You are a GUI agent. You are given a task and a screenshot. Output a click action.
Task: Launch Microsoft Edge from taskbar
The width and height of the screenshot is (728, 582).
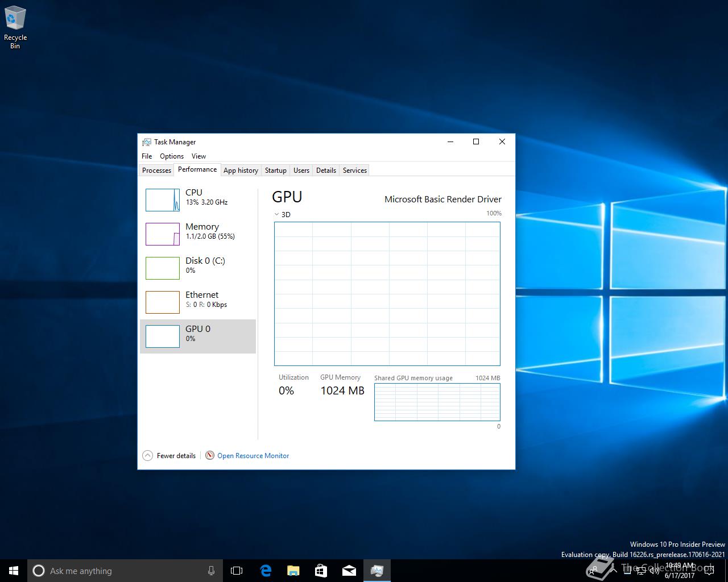[265, 571]
